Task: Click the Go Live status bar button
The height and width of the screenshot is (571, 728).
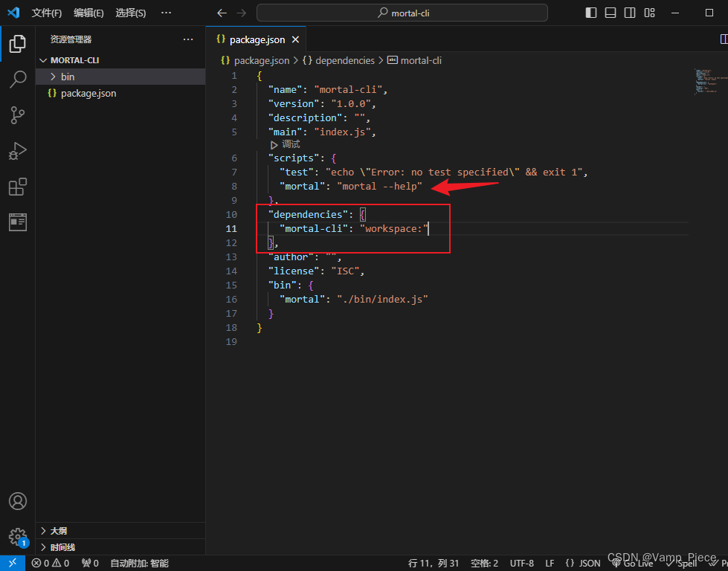Action: click(x=634, y=563)
